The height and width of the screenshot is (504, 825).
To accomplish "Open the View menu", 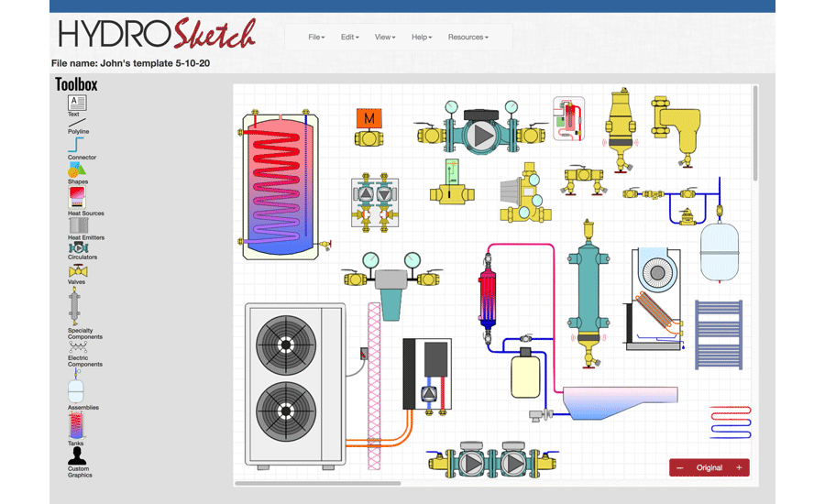I will point(385,38).
